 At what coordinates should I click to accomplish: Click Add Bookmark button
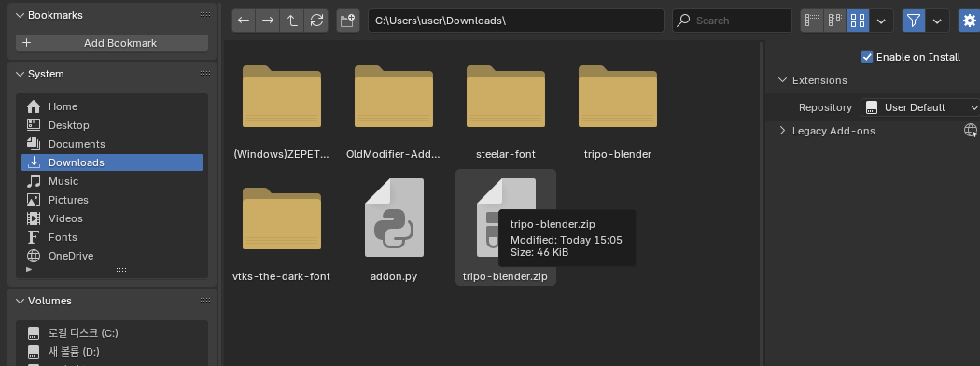coord(112,43)
